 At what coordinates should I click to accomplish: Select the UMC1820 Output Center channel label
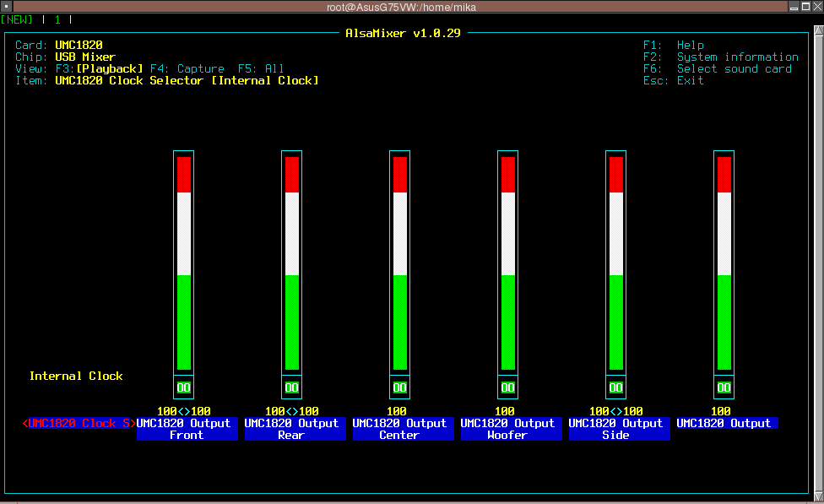403,429
